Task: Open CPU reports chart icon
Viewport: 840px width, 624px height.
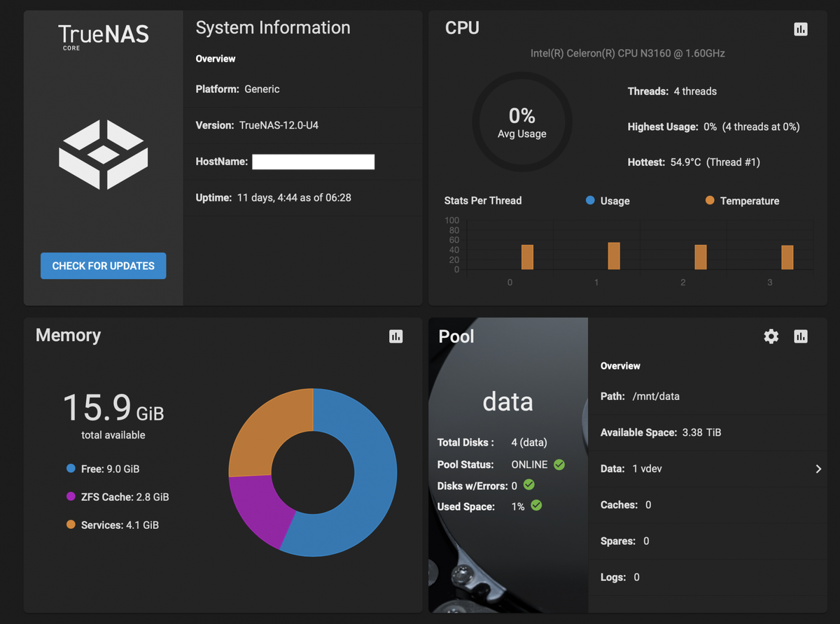Action: [x=801, y=29]
